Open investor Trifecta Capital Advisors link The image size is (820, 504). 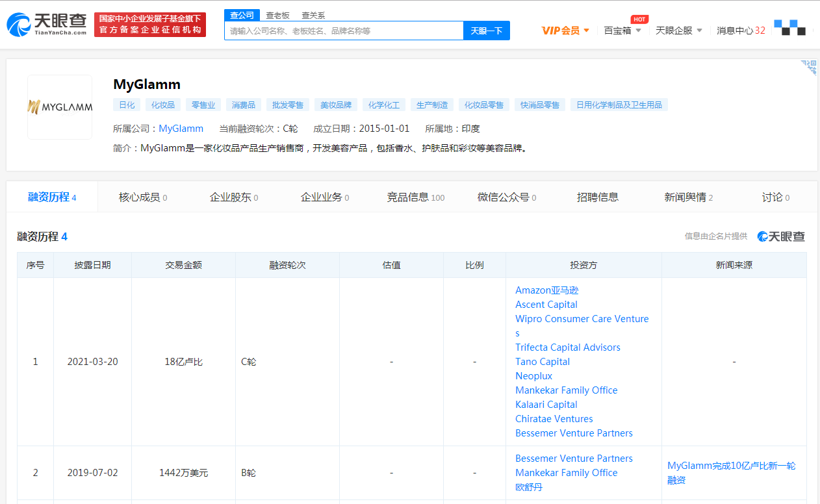pos(568,347)
